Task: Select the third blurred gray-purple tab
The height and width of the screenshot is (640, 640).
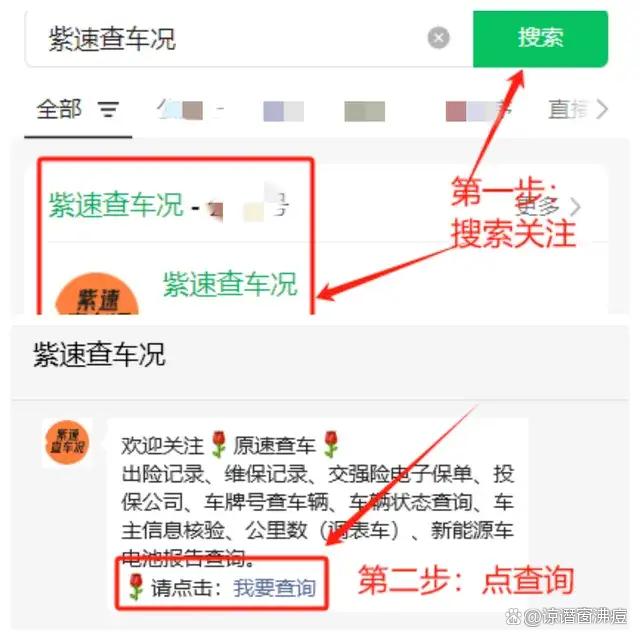Action: click(364, 111)
